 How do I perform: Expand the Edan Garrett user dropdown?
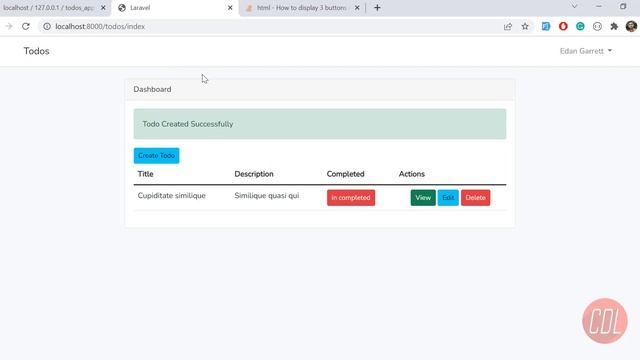[586, 51]
